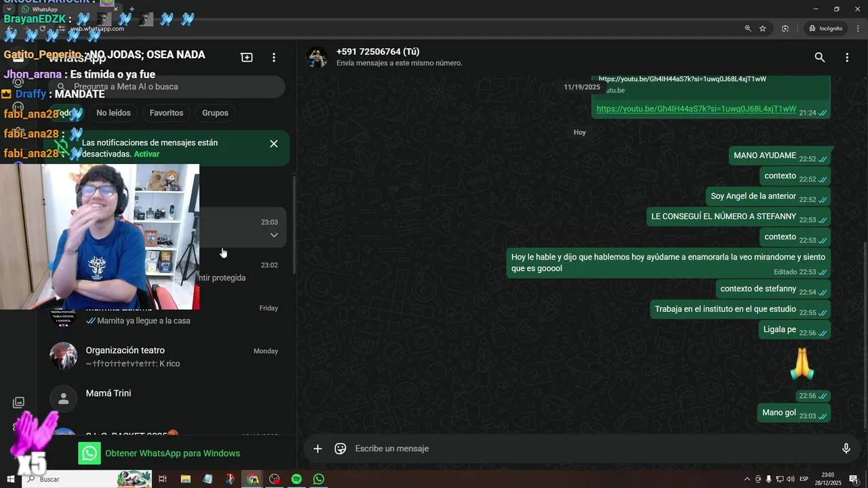Open browser zoom magnifier icon in address bar
868x488 pixels.
point(748,28)
